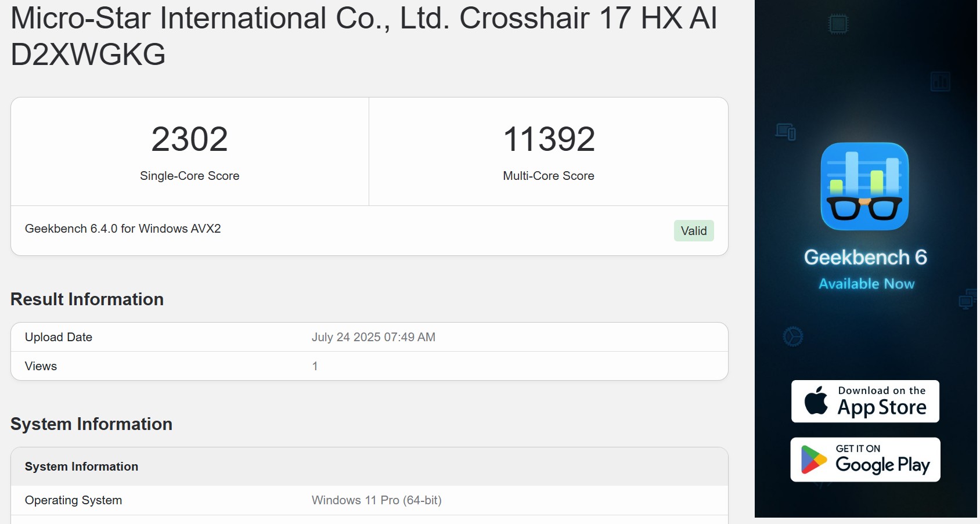Click the green Valid badge
Screen dimensions: 980x524
[693, 231]
